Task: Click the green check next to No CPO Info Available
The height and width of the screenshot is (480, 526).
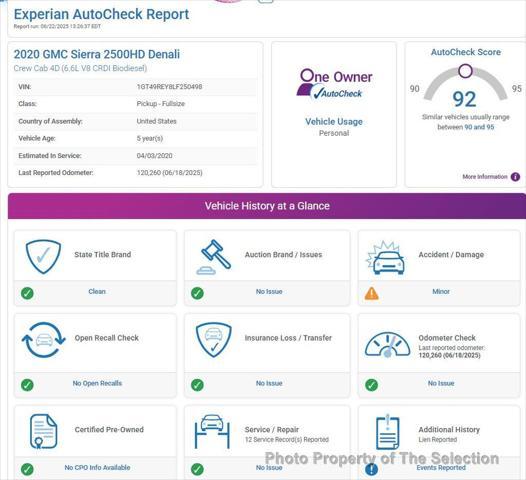Action: coord(27,469)
